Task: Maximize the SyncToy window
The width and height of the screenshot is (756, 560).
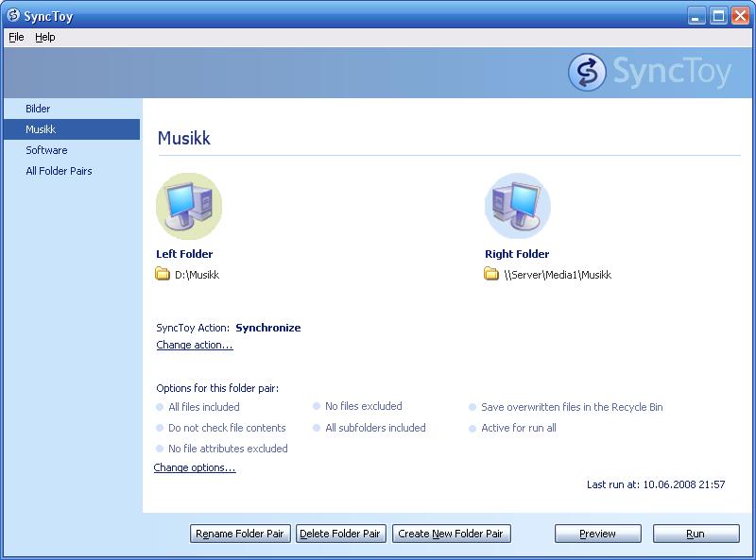Action: coord(718,16)
